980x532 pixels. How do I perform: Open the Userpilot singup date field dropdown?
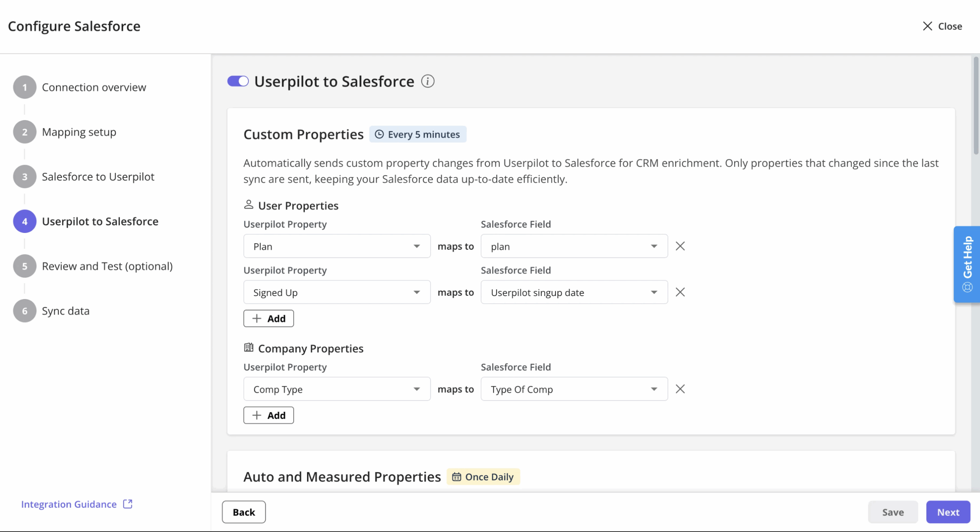pyautogui.click(x=574, y=292)
